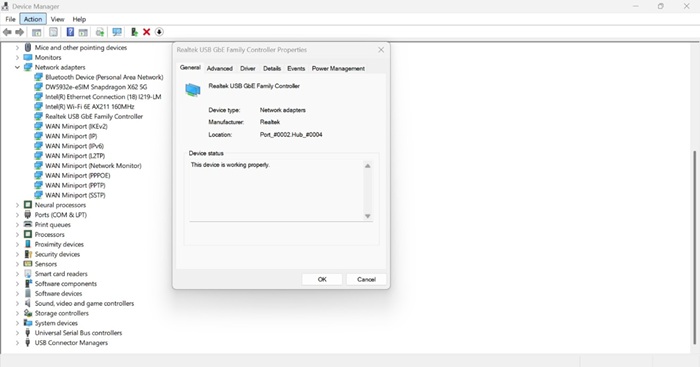Click Cancel in the Properties dialog
This screenshot has width=700, height=367.
(x=366, y=279)
